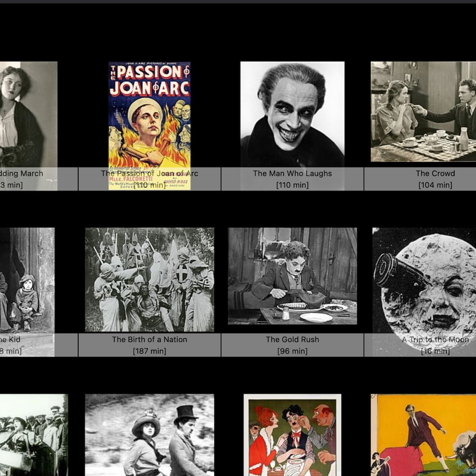Viewport: 476px width, 476px height.
Task: Click The Man Who Laughs title caption
Action: [x=292, y=173]
